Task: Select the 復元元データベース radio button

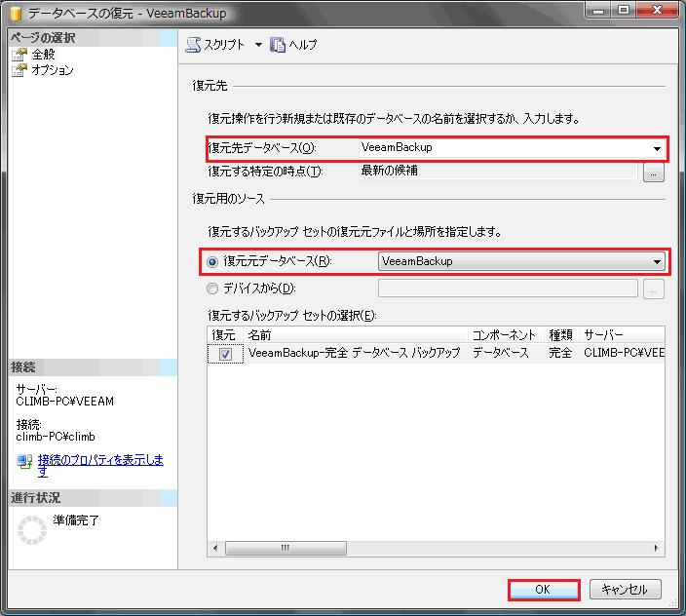Action: pos(212,262)
